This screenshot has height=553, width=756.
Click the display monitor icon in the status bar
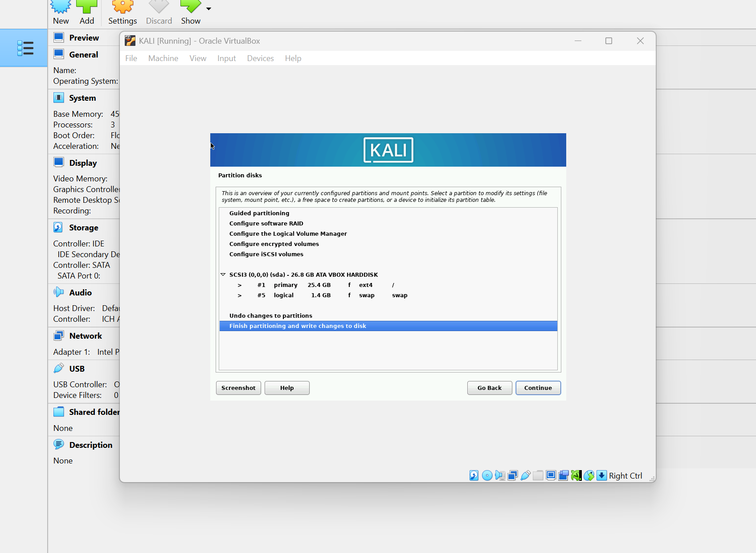coord(551,475)
